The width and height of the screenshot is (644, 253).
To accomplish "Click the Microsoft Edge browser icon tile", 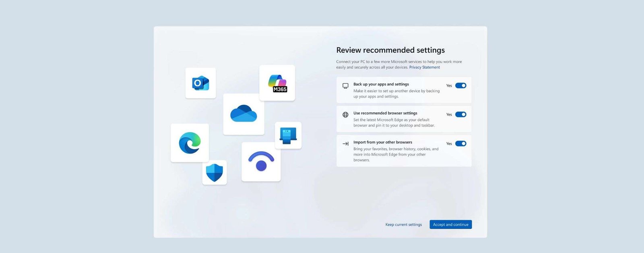I will [190, 143].
